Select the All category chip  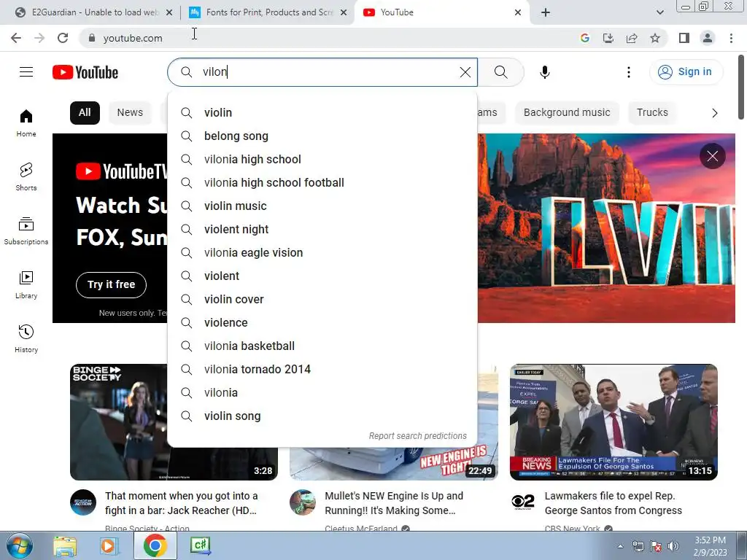pos(85,113)
